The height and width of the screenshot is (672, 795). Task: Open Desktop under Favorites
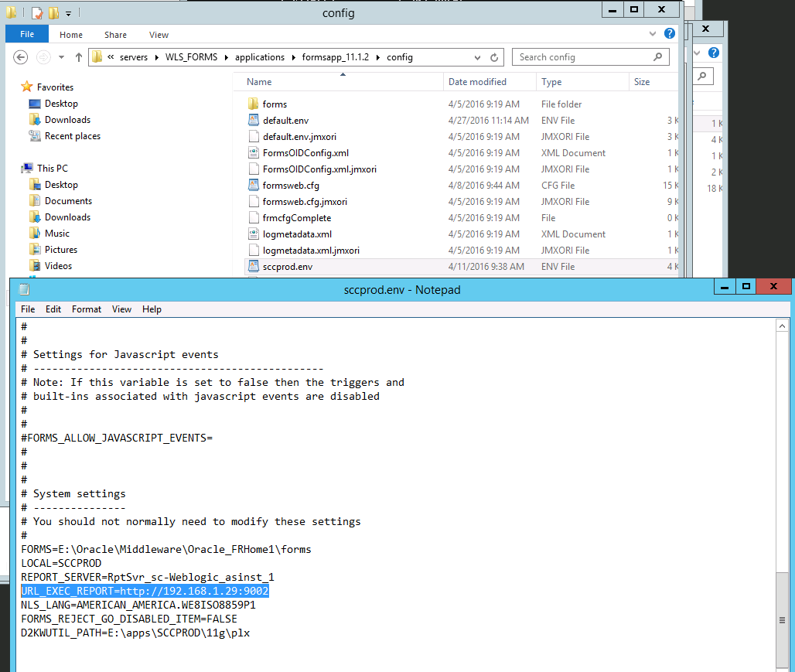61,104
